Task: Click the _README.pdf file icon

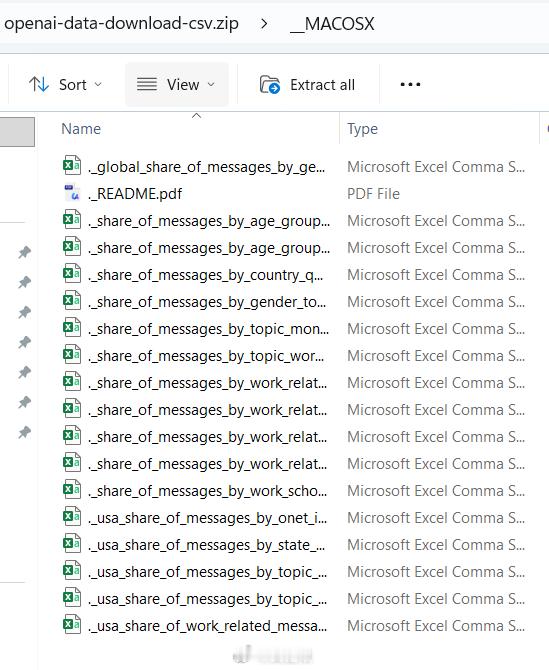Action: (x=72, y=193)
